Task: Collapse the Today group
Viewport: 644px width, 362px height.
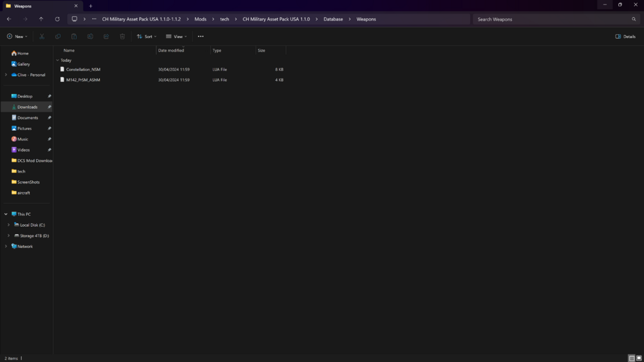Action: tap(57, 61)
